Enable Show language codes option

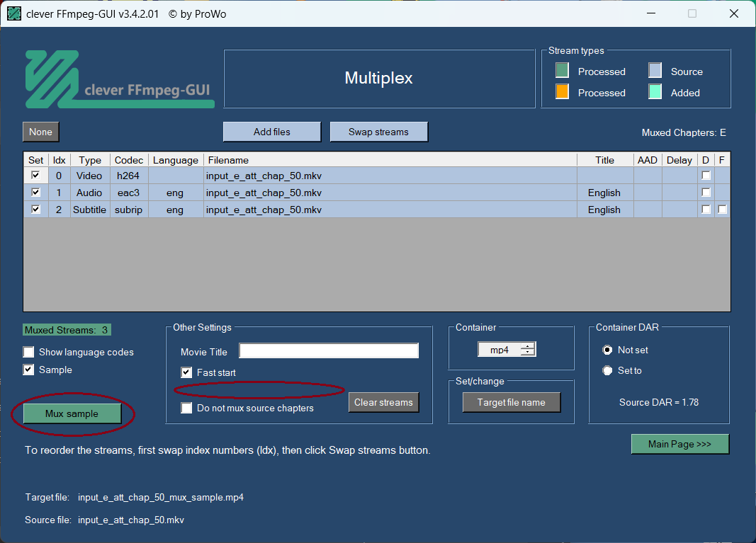pyautogui.click(x=28, y=352)
